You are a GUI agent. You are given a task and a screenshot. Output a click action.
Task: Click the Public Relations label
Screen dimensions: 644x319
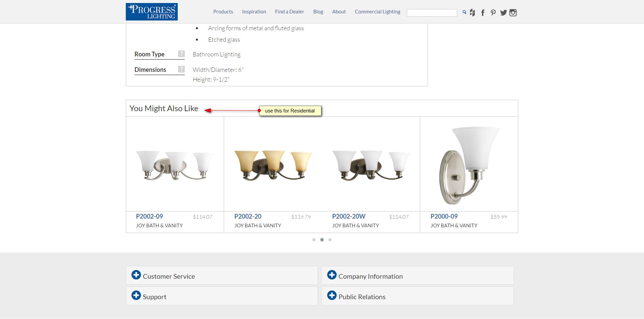click(x=362, y=297)
